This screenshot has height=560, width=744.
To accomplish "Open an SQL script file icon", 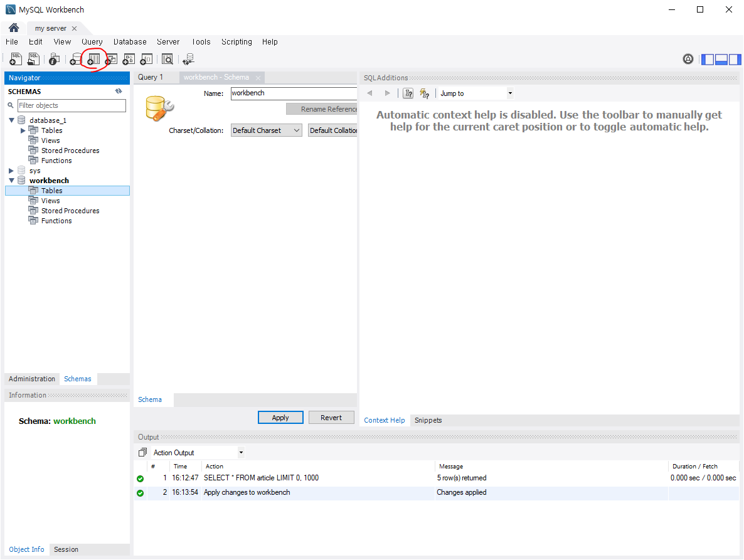I will (34, 59).
